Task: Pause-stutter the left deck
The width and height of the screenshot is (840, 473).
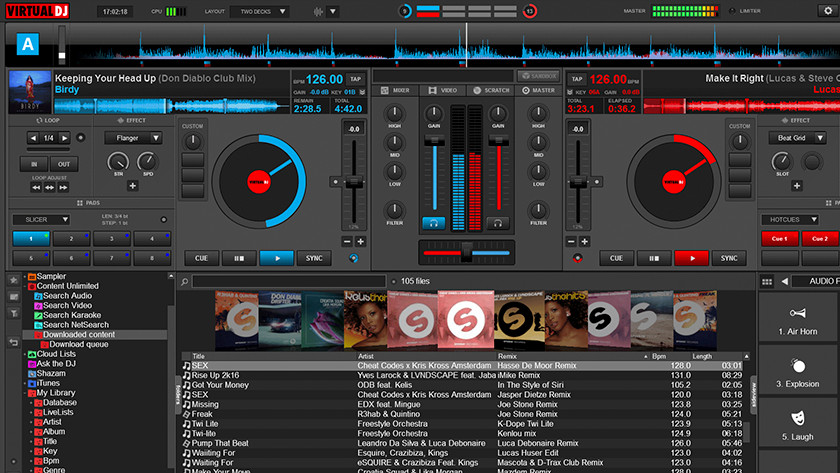Action: 239,258
